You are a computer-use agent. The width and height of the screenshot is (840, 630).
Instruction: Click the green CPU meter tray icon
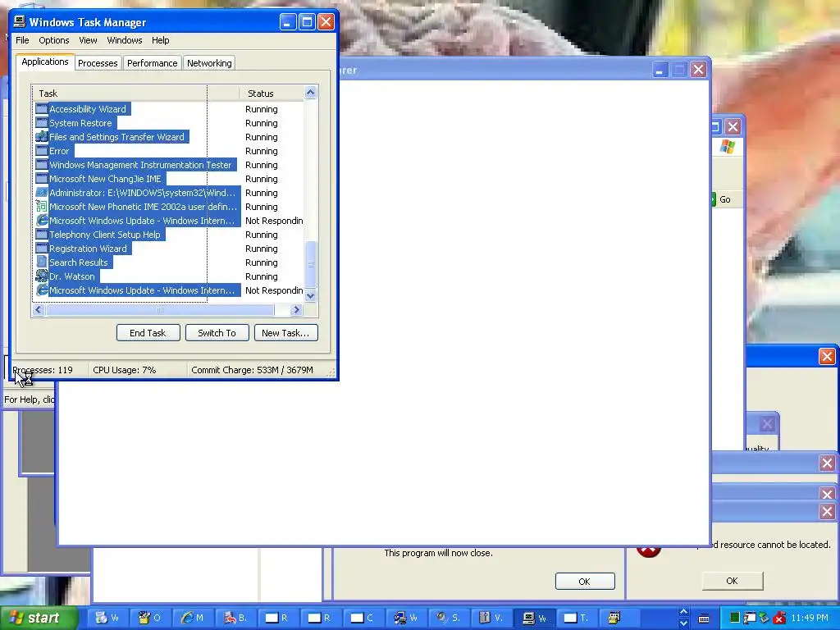tap(735, 618)
